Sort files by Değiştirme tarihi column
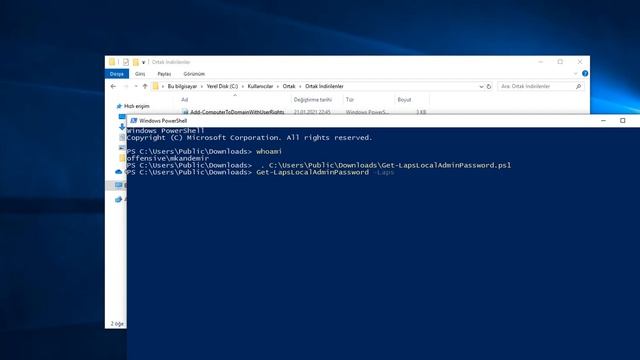 pos(313,100)
